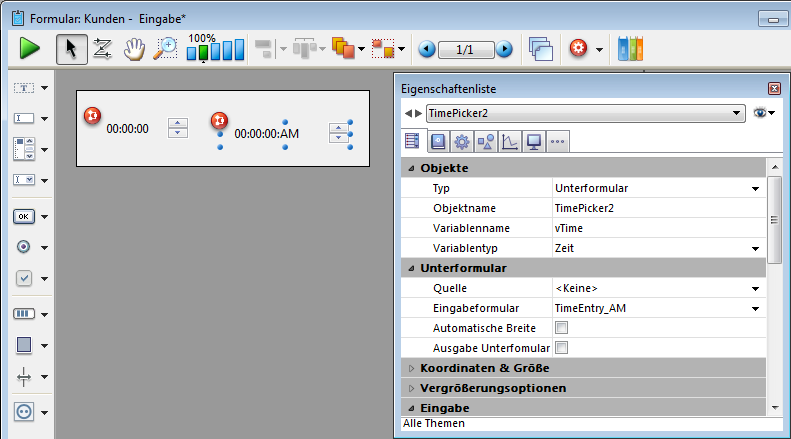Click the 100% zoom level bars
Screen dimensions: 791x439
coord(215,47)
